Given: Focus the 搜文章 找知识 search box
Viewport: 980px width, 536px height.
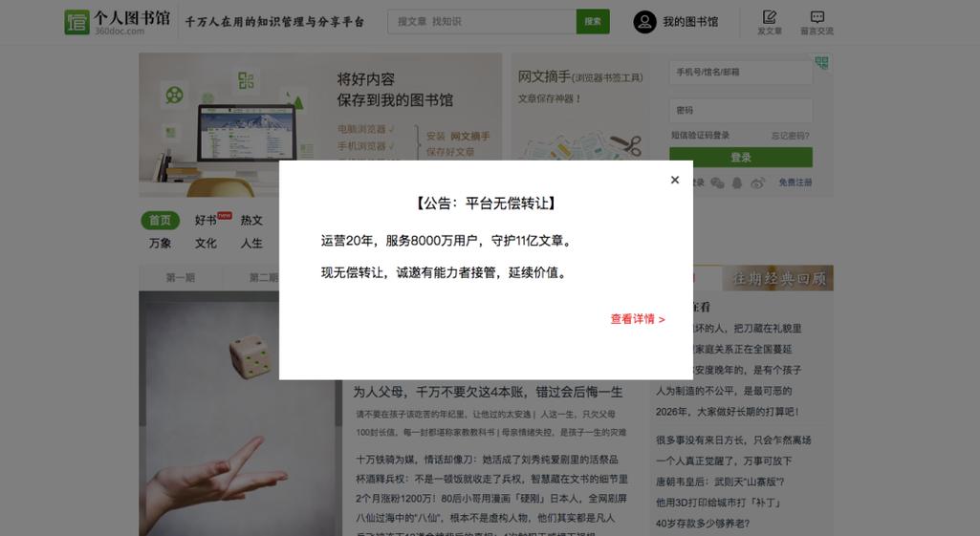Looking at the screenshot, I should click(481, 21).
